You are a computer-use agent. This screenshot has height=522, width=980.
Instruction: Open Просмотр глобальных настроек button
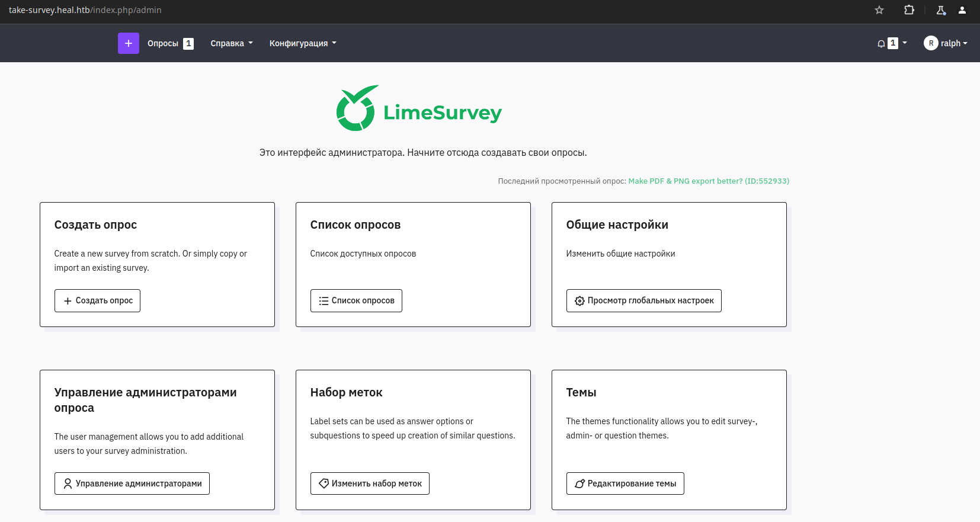(x=644, y=300)
